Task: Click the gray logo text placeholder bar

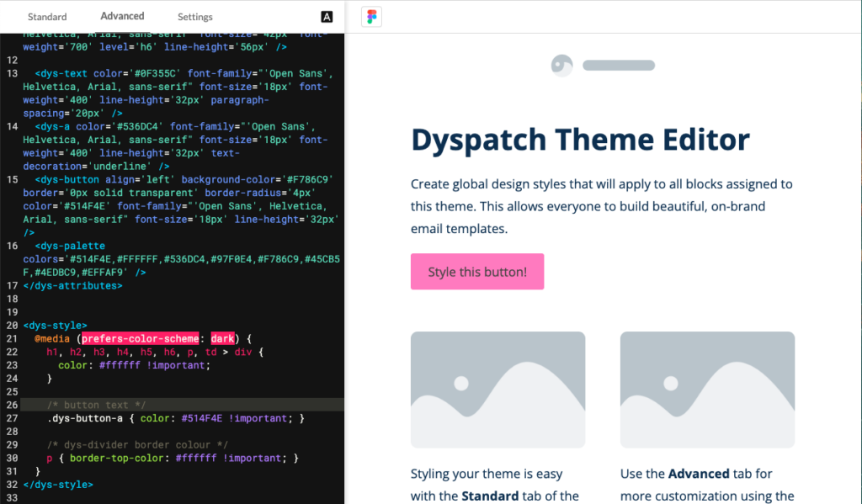Action: [619, 66]
